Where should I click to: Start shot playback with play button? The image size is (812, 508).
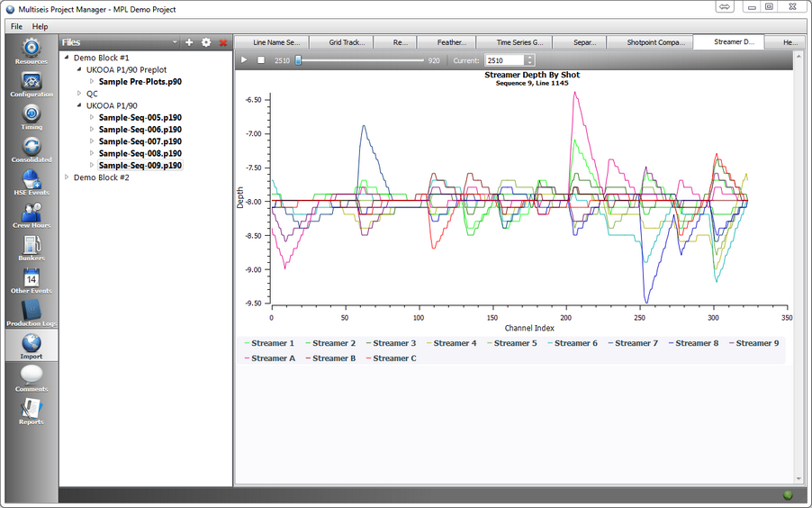pyautogui.click(x=244, y=60)
